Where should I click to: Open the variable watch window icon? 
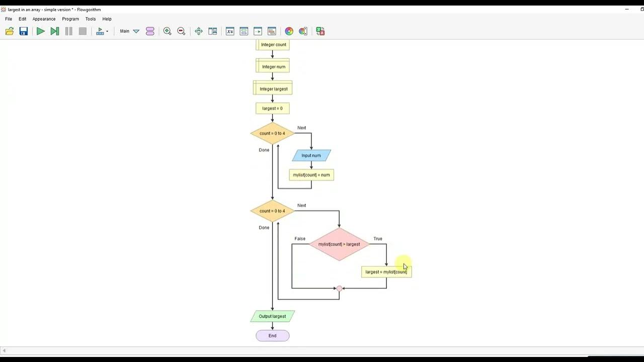(x=230, y=31)
